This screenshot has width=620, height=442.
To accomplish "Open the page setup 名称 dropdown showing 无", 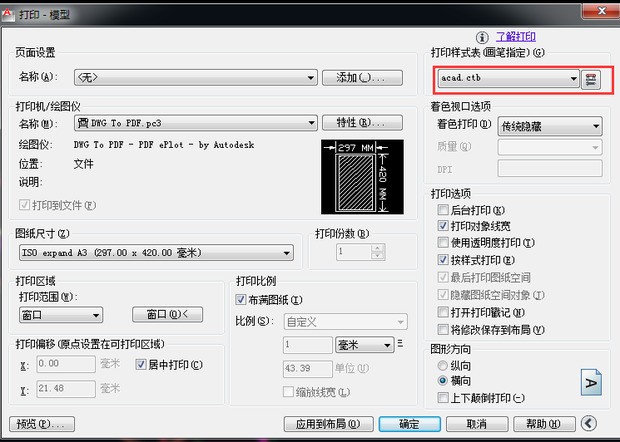I will (196, 77).
